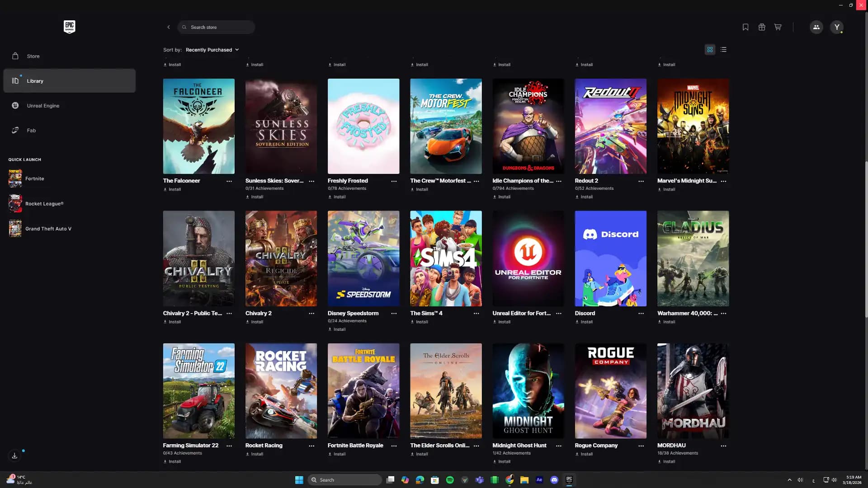Install Redout 2
Screen dimensions: 868x488
[x=584, y=197]
